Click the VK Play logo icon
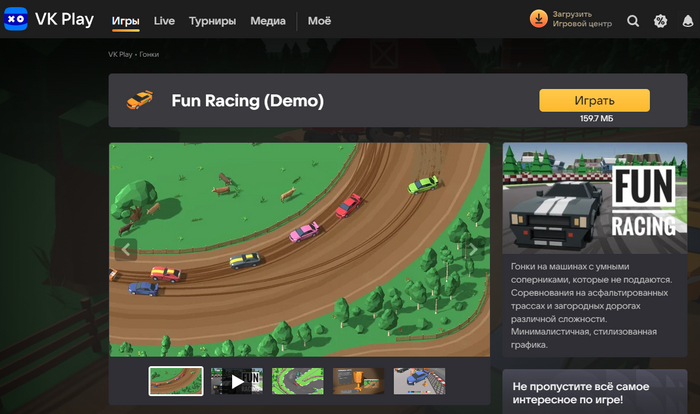Screen dimensions: 700x414 (16, 19)
